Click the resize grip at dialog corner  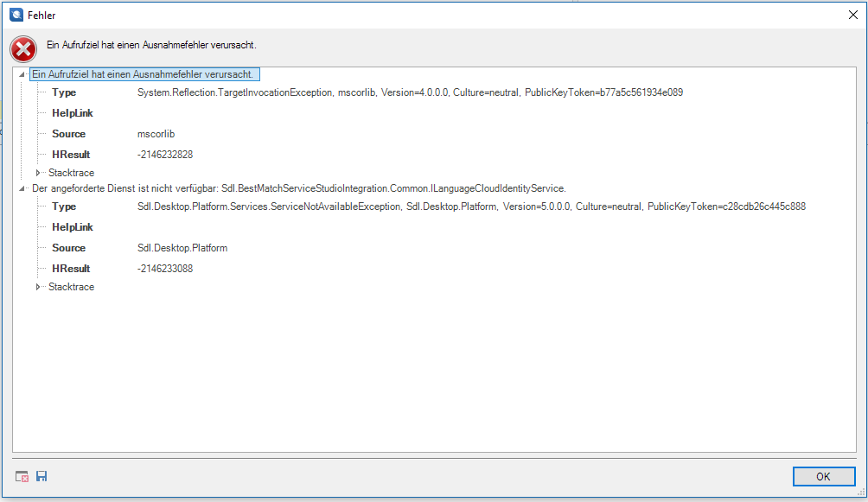coord(861,492)
